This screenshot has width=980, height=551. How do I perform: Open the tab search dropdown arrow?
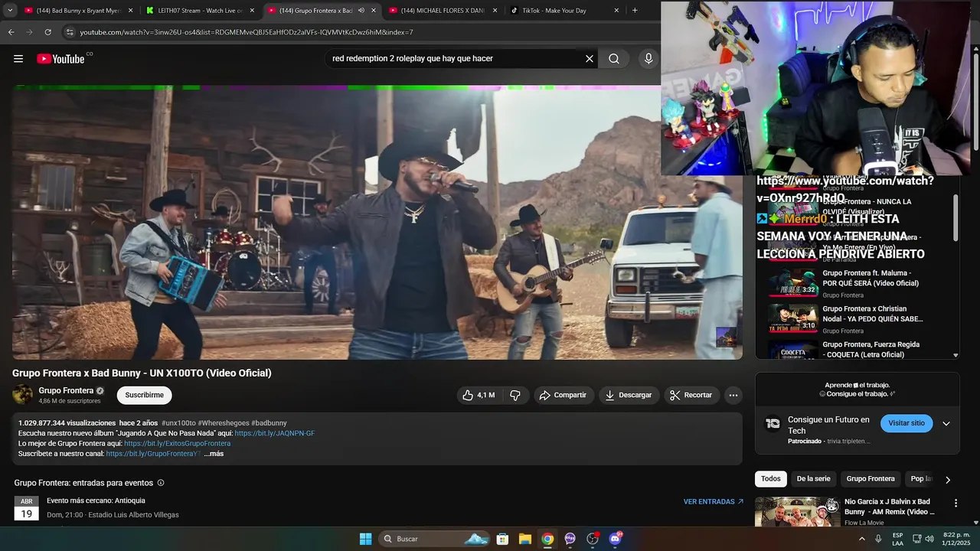pyautogui.click(x=10, y=11)
